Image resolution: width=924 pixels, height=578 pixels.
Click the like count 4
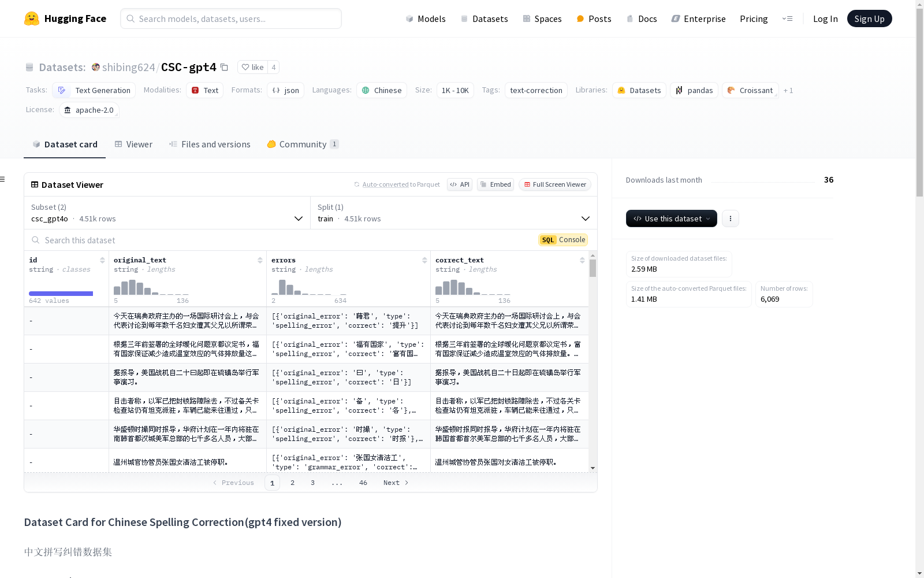coord(274,67)
